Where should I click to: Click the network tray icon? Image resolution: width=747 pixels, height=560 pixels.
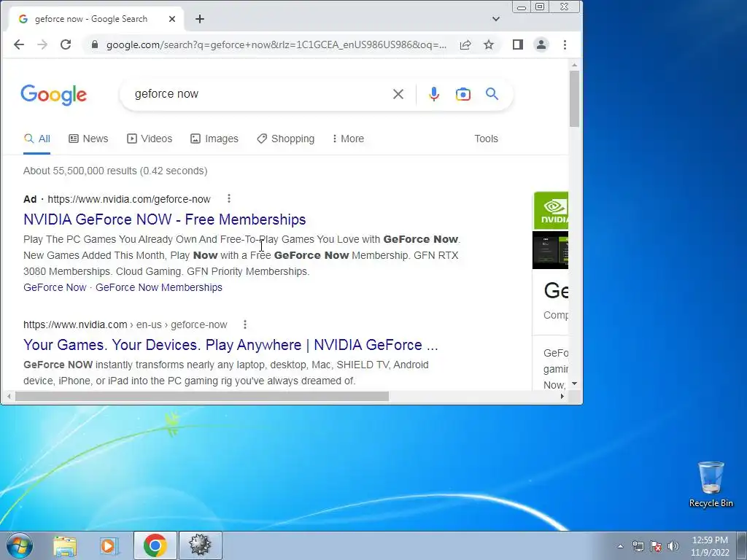(638, 546)
